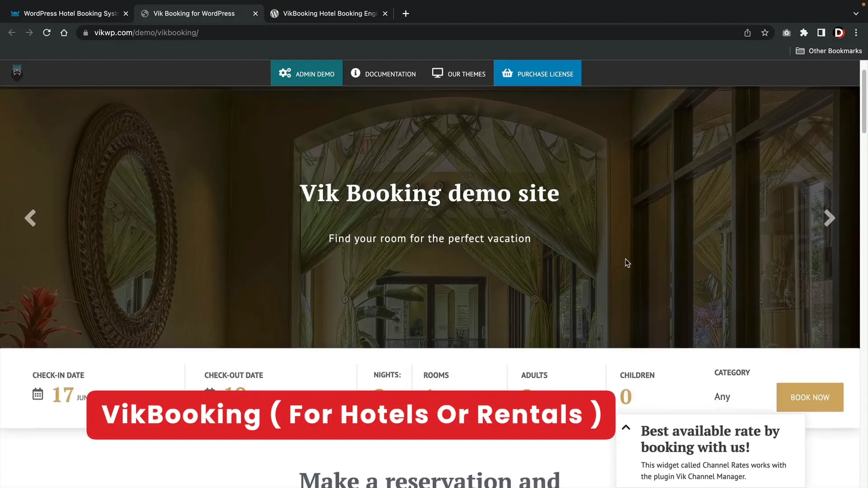Open the Chrome three-dot menu

[x=856, y=33]
